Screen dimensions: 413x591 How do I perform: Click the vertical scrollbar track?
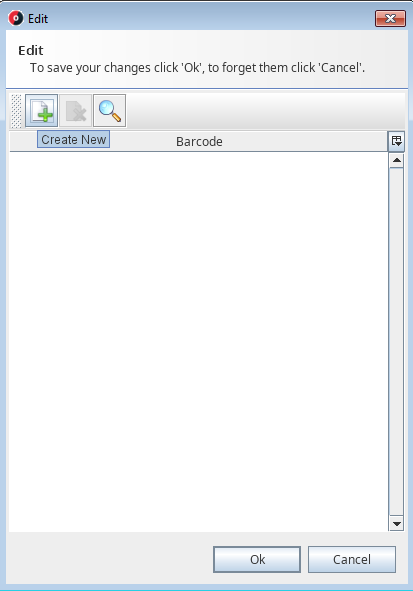pyautogui.click(x=396, y=342)
